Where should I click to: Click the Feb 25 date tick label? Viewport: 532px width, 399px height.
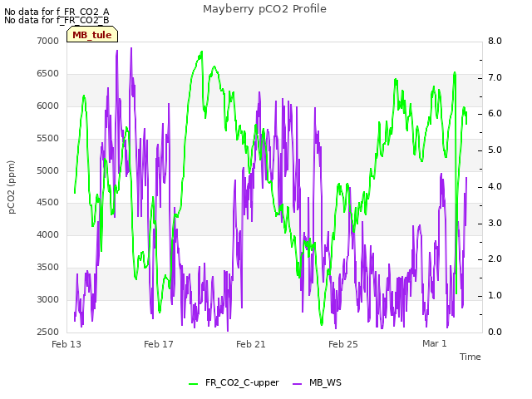(x=343, y=344)
